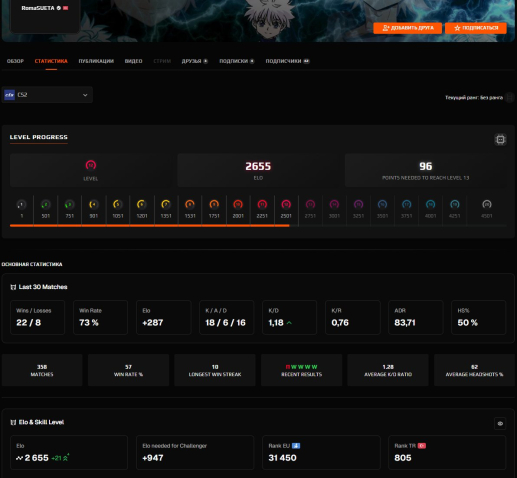This screenshot has width=517, height=478.
Task: Click the TR flag icon beside Rank TR
Action: coord(422,446)
